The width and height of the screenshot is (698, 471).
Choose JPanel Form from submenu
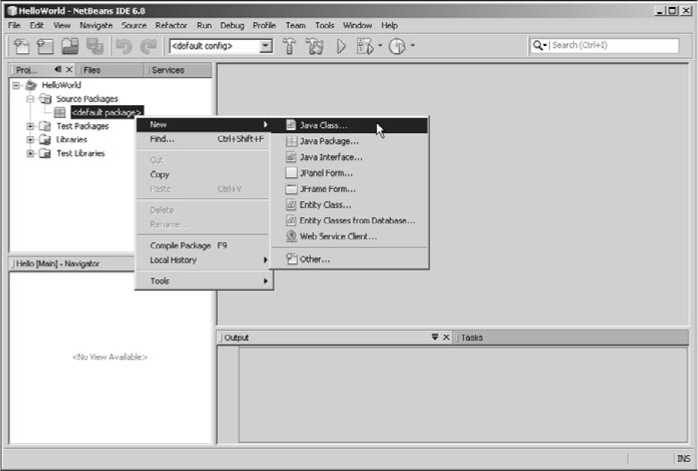tap(349, 173)
